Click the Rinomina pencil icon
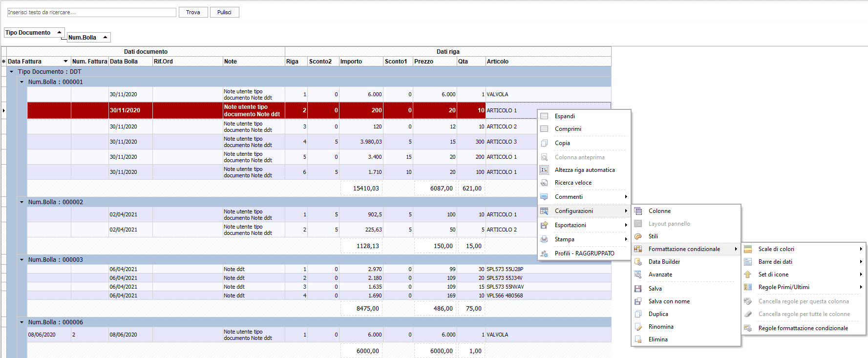 pyautogui.click(x=638, y=327)
